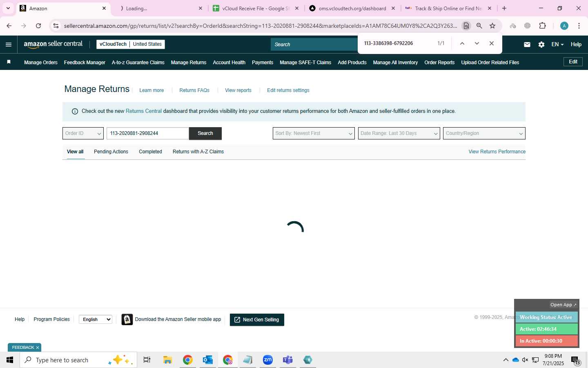
Task: Open the Seller Central hamburger menu
Action: [x=9, y=45]
